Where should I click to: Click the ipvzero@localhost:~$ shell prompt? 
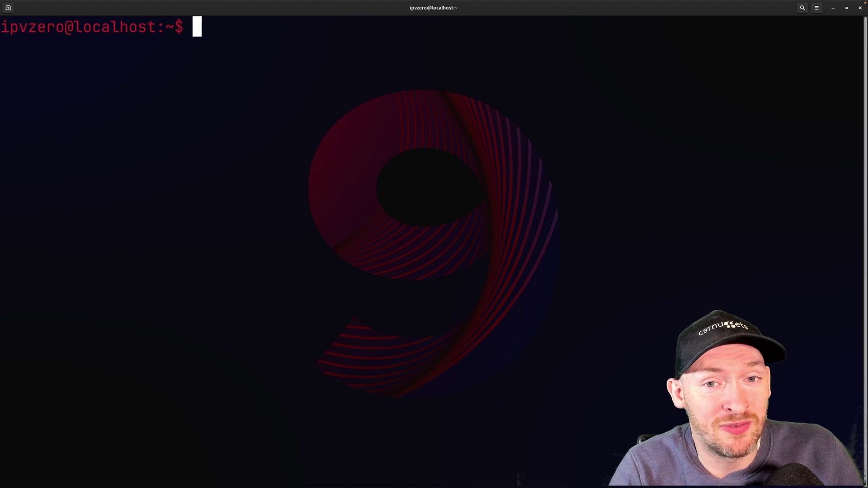pyautogui.click(x=92, y=27)
